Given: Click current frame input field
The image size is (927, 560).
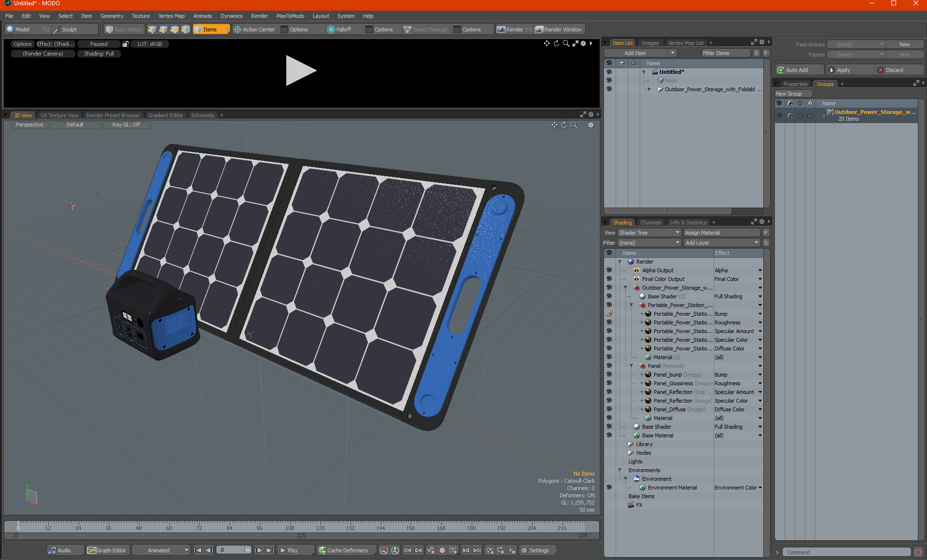Looking at the screenshot, I should [x=234, y=550].
